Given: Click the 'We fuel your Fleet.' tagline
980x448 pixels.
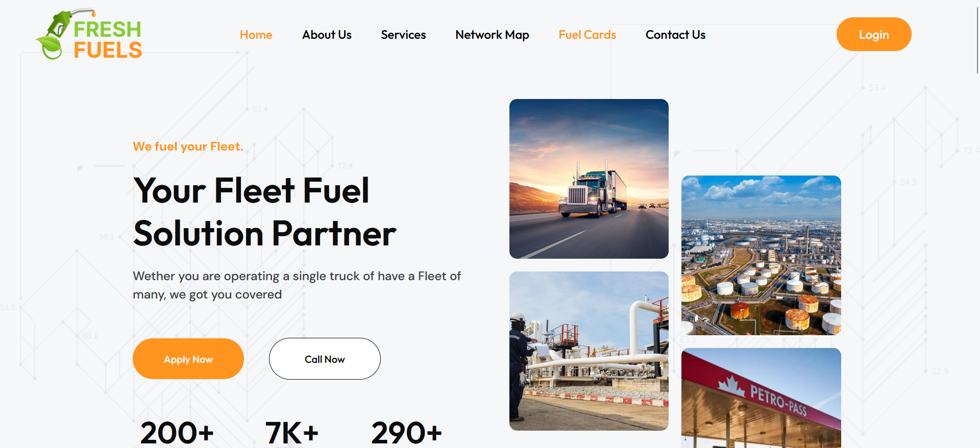Looking at the screenshot, I should [188, 146].
